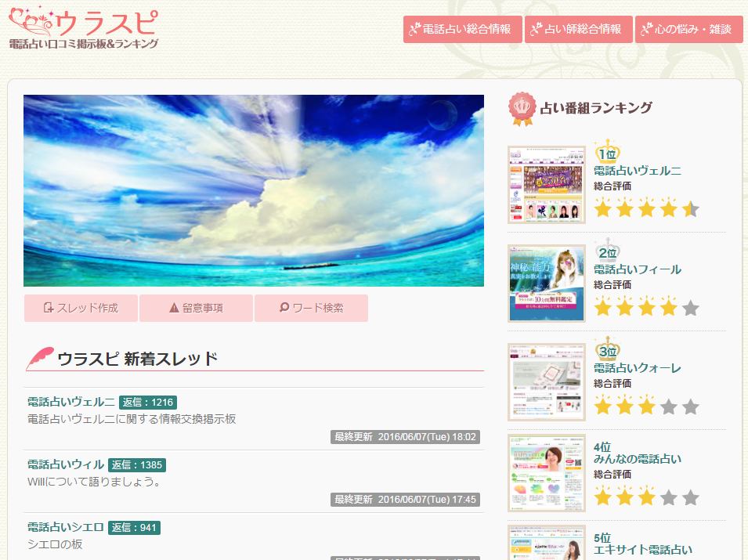Click the スレッド作成 button

click(81, 308)
